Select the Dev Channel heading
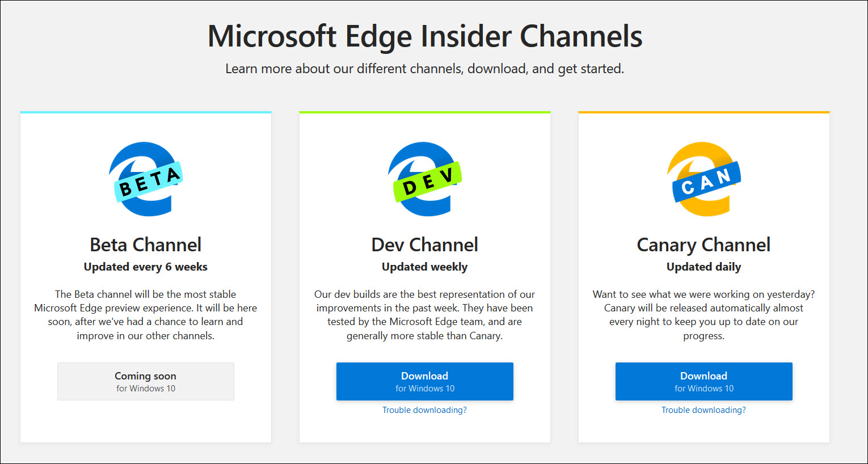The image size is (868, 464). pos(425,245)
